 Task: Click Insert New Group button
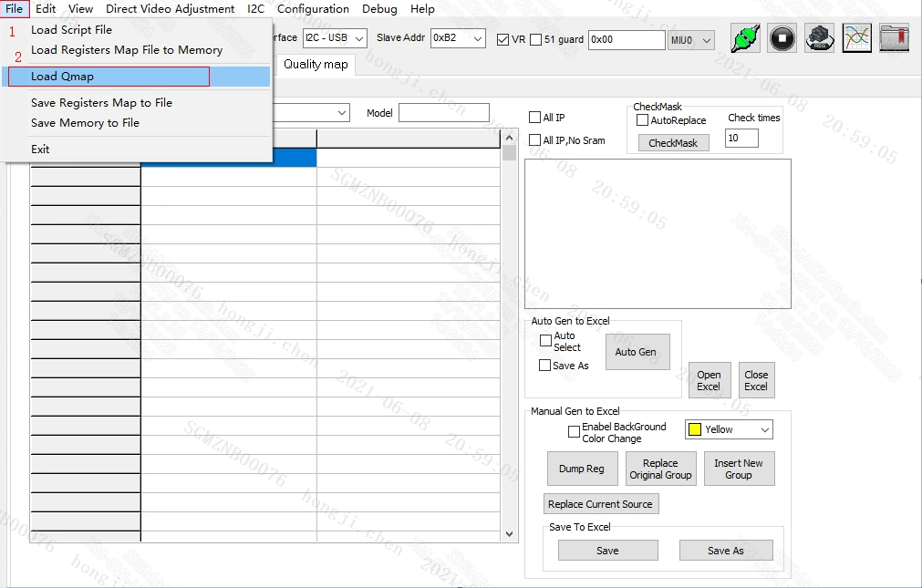click(739, 469)
